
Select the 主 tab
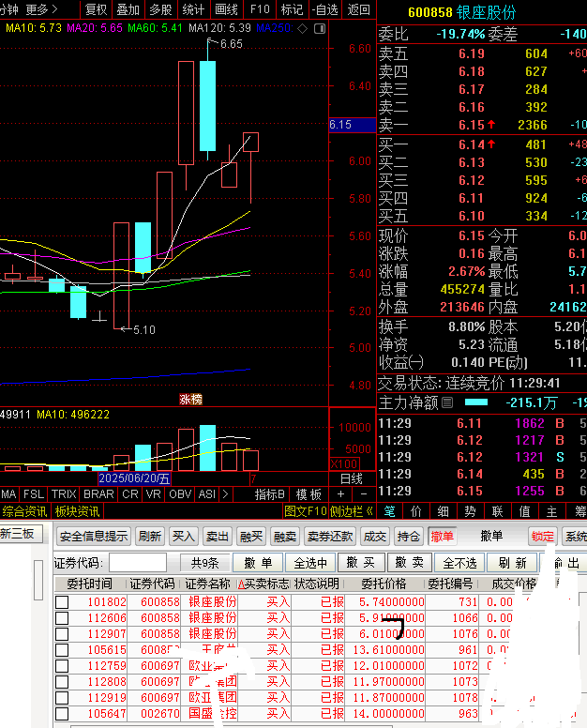(551, 511)
